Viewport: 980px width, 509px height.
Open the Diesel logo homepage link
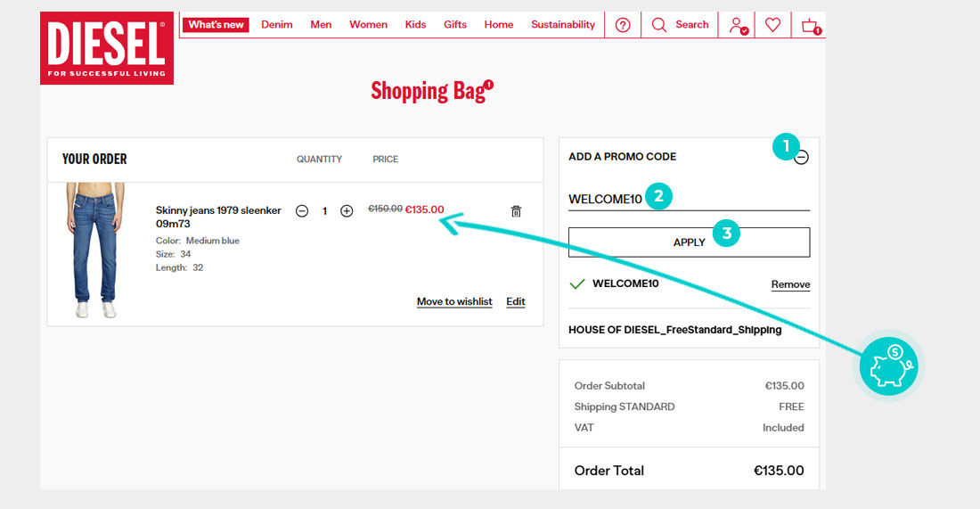pos(107,48)
